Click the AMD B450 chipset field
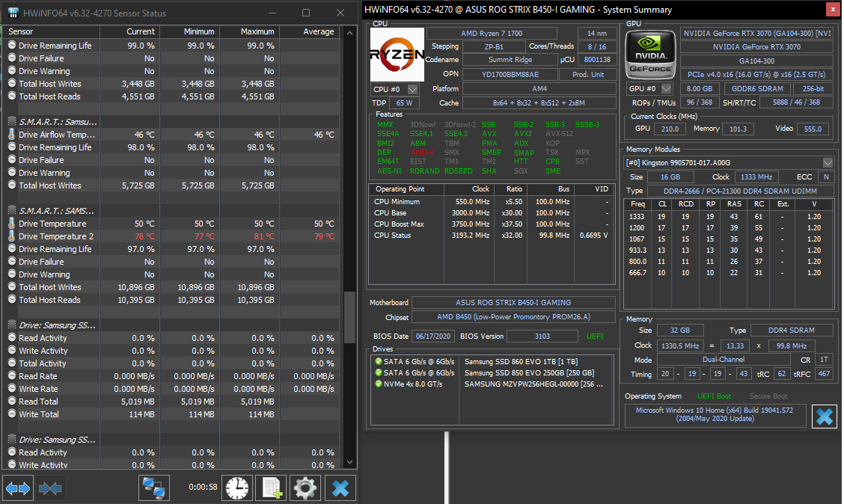 click(513, 317)
